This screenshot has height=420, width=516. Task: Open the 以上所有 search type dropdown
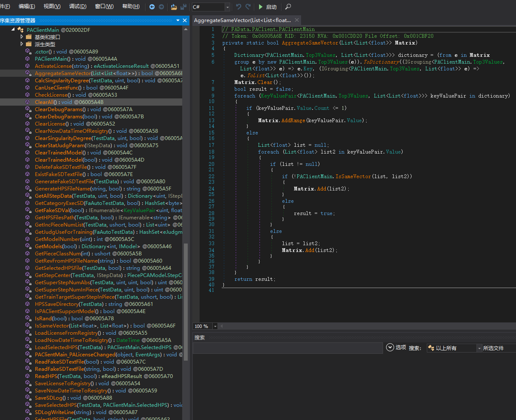coord(479,348)
